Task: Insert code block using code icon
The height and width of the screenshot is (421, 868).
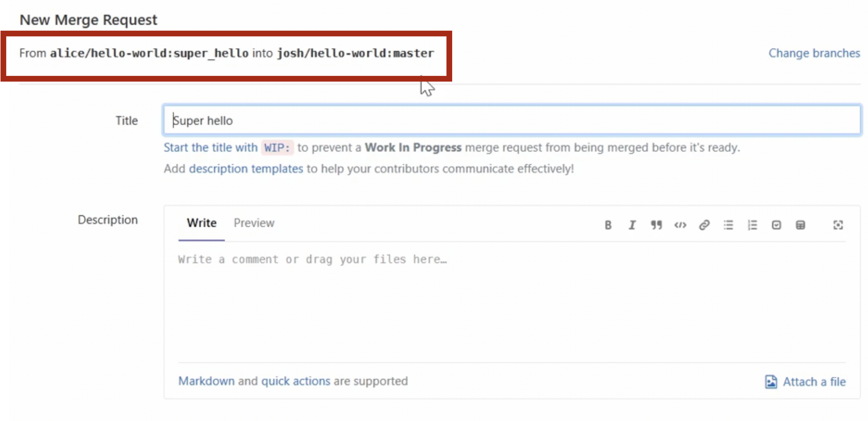Action: pos(680,225)
